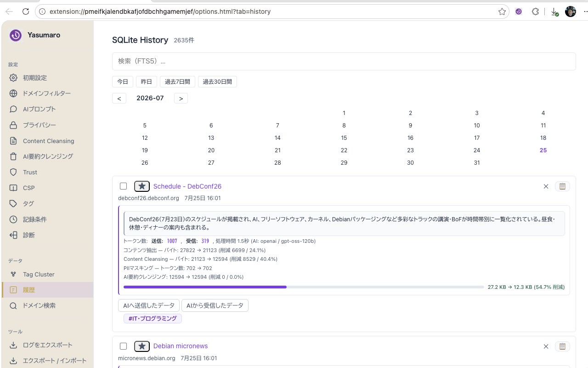Filter history to 昨日
This screenshot has width=588, height=368.
tap(147, 82)
